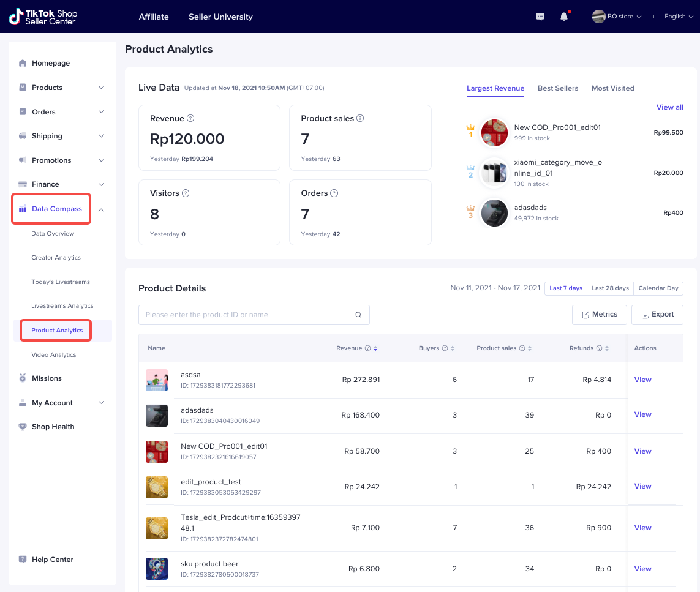Click the TikTok Shop Seller Center logo
Viewport: 700px width, 592px height.
tap(43, 17)
